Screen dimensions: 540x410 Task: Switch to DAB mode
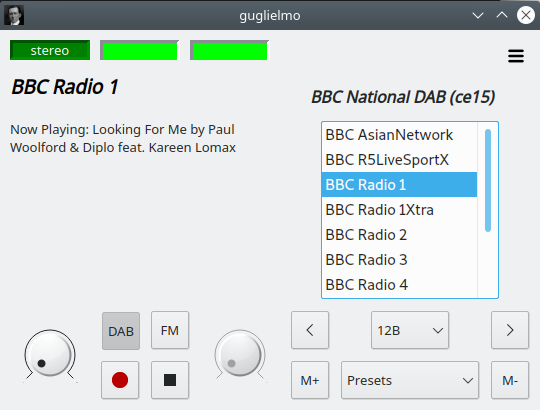[x=121, y=331]
